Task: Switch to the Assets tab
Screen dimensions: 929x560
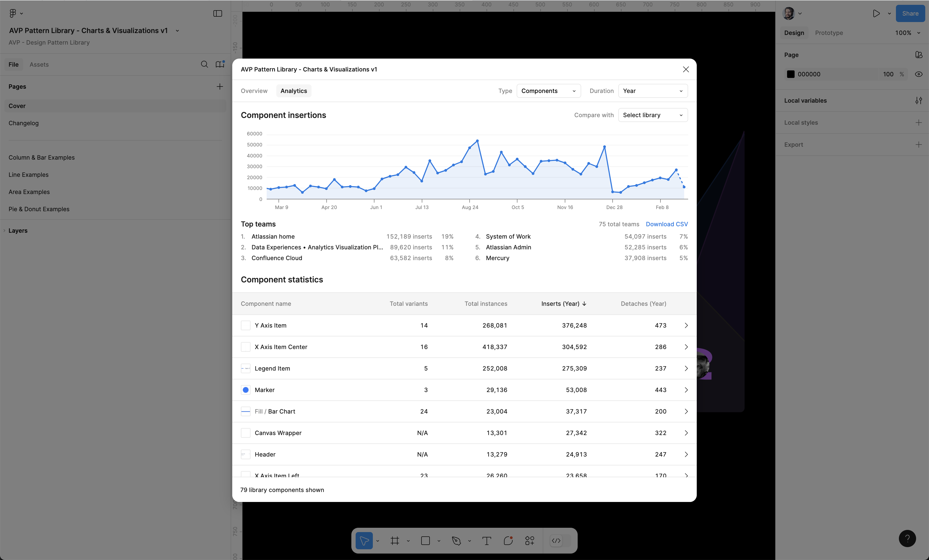Action: 39,64
